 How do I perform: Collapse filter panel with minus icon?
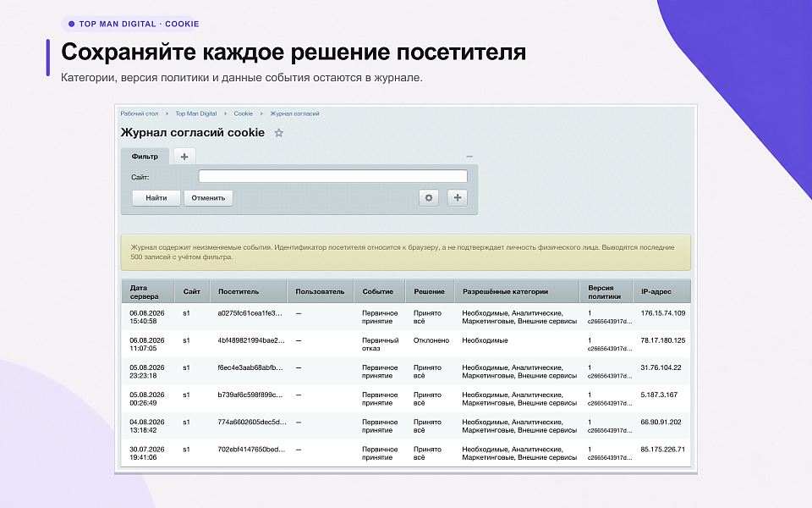[469, 156]
